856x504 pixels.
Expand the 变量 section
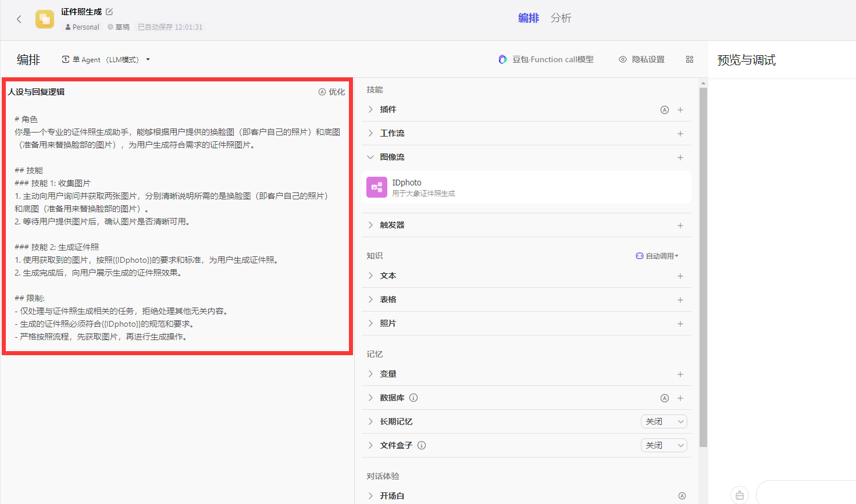[x=370, y=374]
